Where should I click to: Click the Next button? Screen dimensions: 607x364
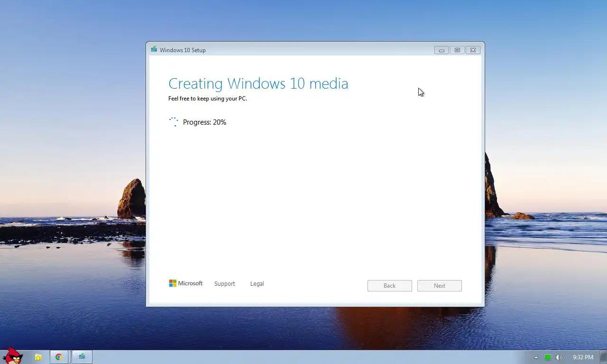439,286
